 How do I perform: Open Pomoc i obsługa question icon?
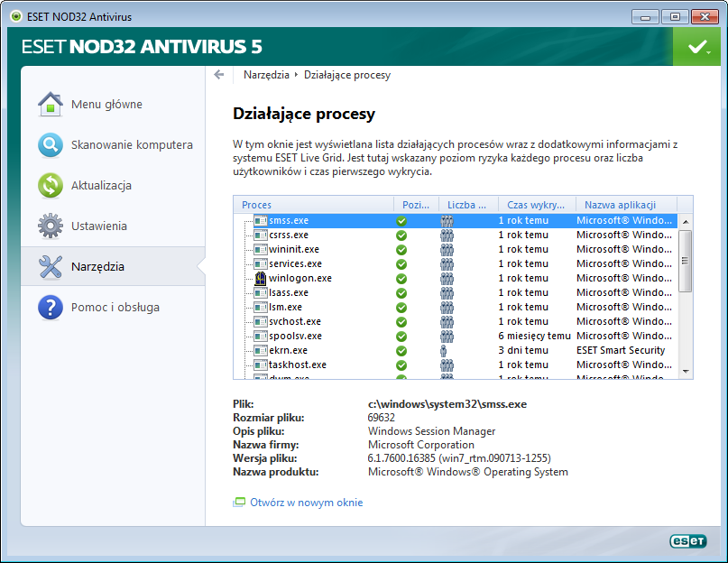pos(51,307)
